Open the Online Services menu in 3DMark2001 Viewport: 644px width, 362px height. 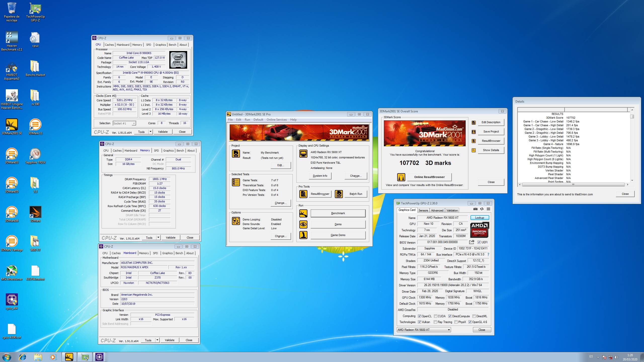276,120
